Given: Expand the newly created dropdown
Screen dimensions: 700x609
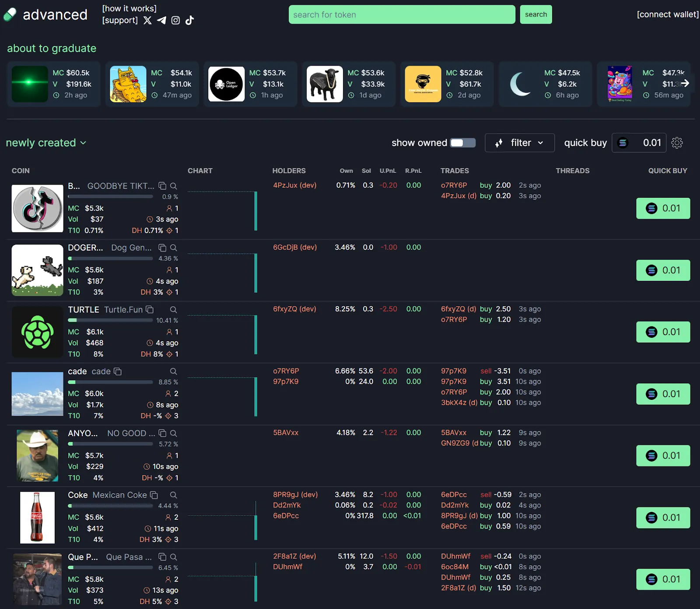Looking at the screenshot, I should pos(46,143).
